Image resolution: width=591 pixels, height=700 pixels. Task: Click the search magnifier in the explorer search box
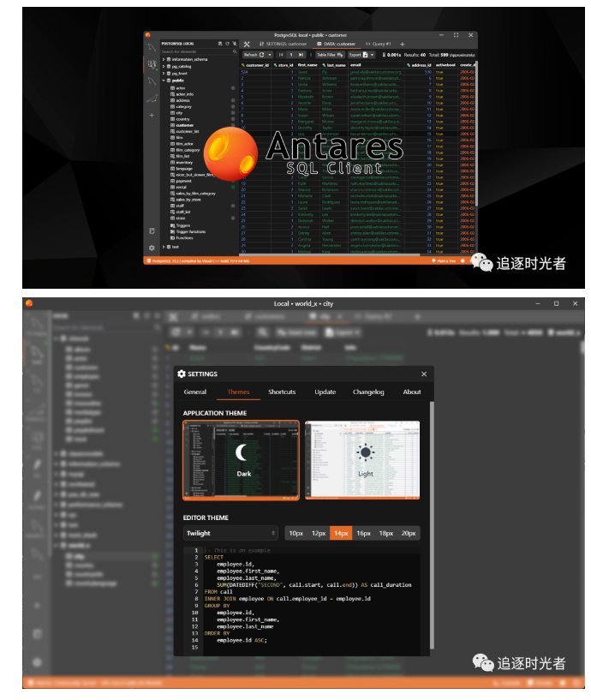point(235,51)
